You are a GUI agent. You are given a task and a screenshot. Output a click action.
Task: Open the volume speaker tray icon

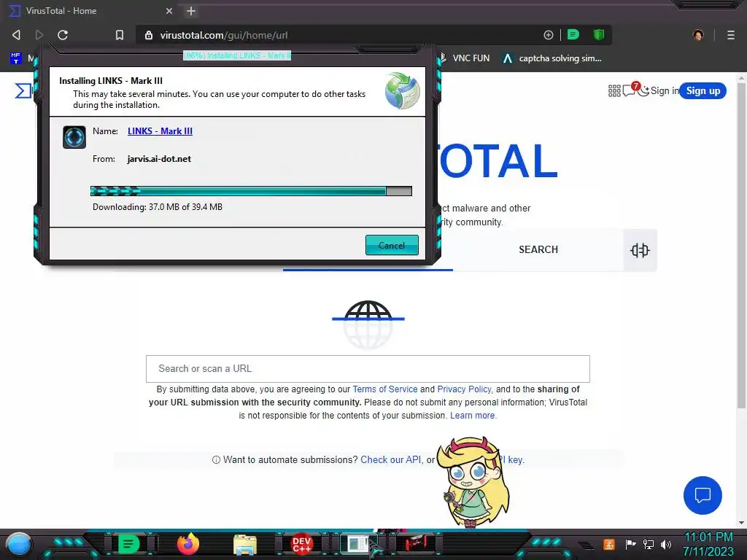pyautogui.click(x=666, y=544)
